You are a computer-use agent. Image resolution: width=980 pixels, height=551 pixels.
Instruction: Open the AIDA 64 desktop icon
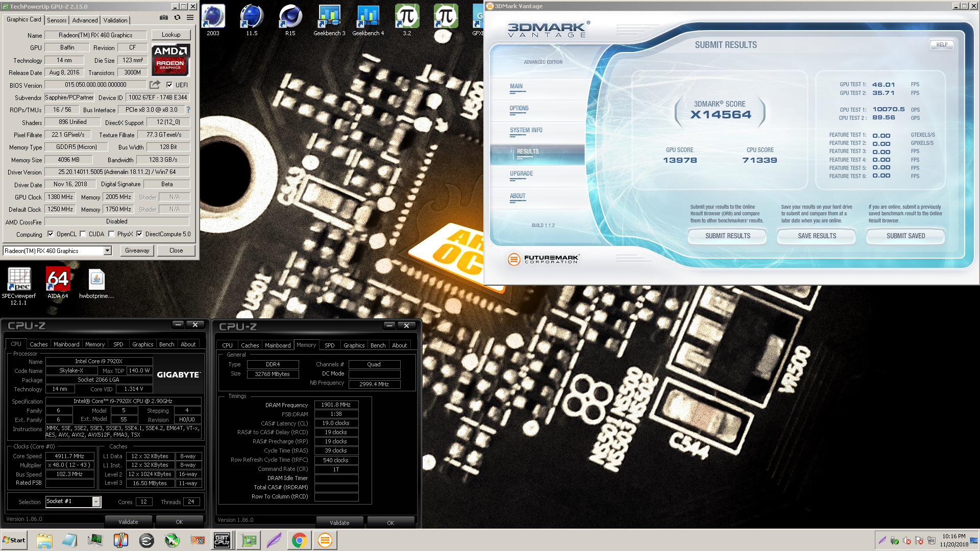(x=58, y=283)
